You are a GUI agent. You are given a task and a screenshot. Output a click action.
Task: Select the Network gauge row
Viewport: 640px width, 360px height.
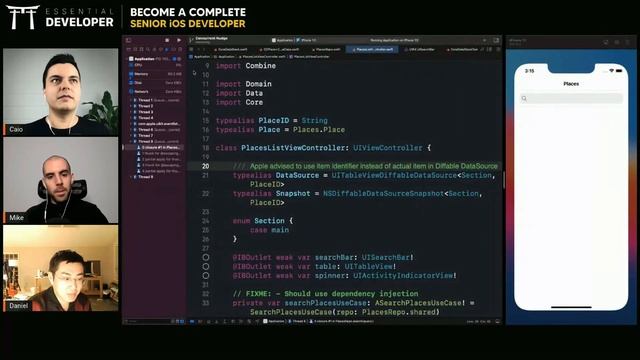(155, 91)
